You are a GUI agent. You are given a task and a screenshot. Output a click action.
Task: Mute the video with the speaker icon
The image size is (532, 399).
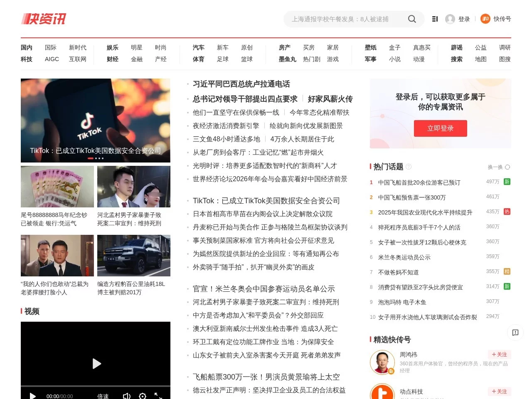(127, 396)
